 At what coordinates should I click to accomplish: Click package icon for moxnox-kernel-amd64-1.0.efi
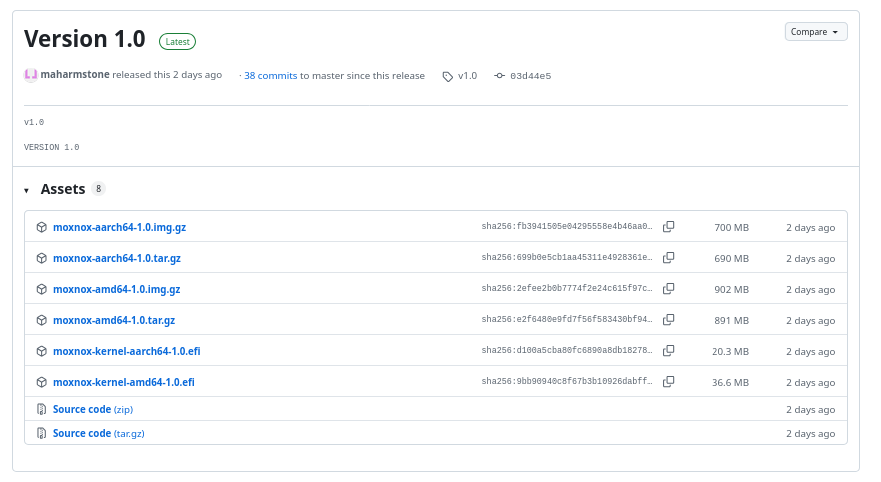[42, 382]
